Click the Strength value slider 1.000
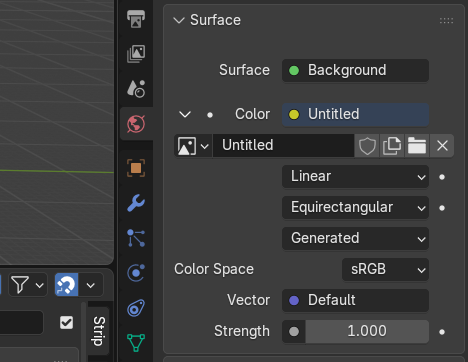Screen dimensions: 468x362 click(367, 331)
